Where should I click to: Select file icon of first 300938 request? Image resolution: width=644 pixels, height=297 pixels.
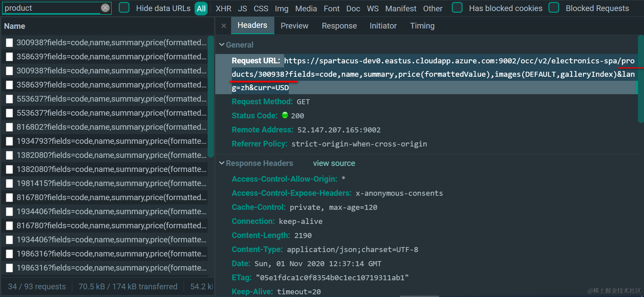point(9,43)
